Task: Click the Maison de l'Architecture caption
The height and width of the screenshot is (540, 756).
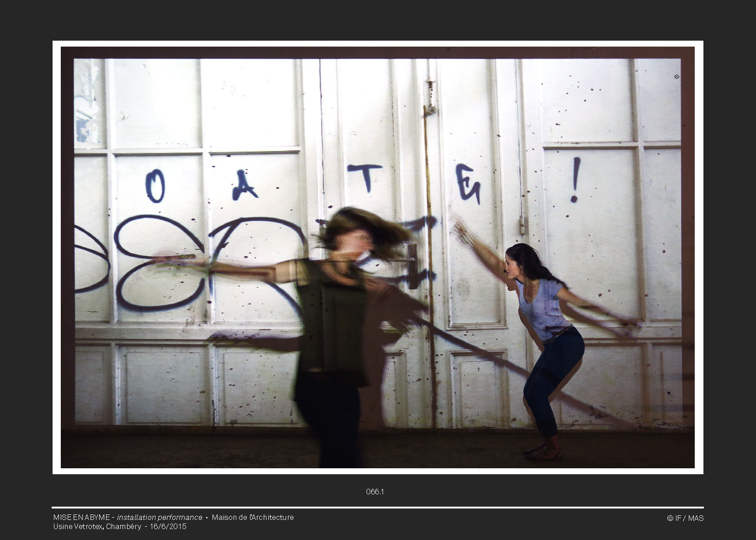Action: (x=253, y=517)
